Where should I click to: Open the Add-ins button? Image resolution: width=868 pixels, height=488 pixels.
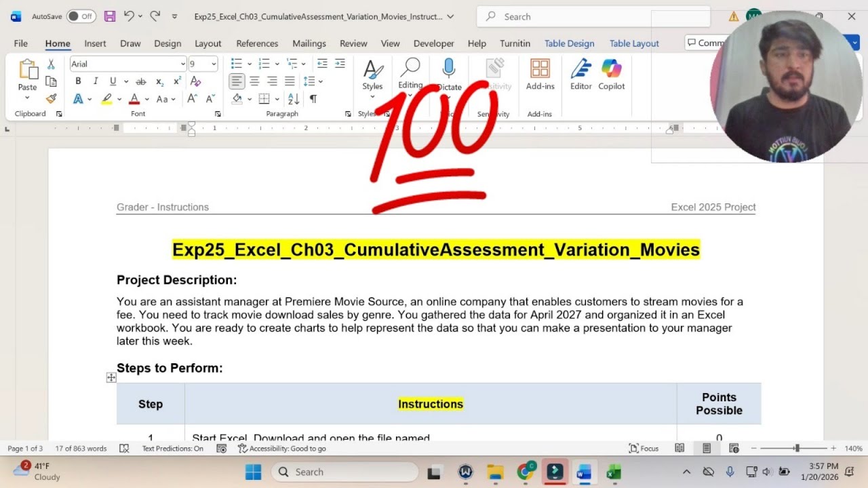540,75
